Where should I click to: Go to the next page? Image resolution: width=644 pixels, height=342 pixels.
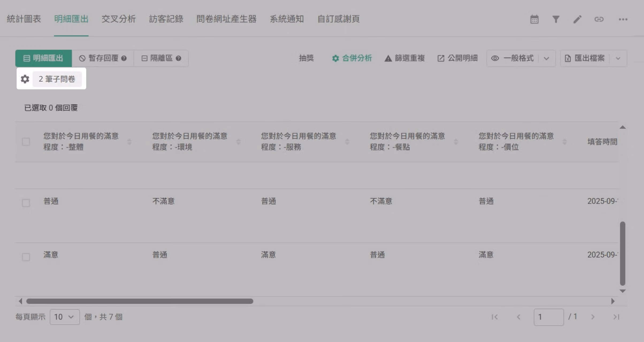click(593, 317)
